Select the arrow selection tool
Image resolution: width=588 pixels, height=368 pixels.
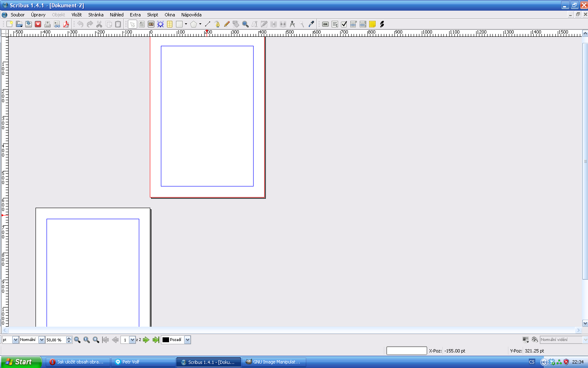[132, 24]
